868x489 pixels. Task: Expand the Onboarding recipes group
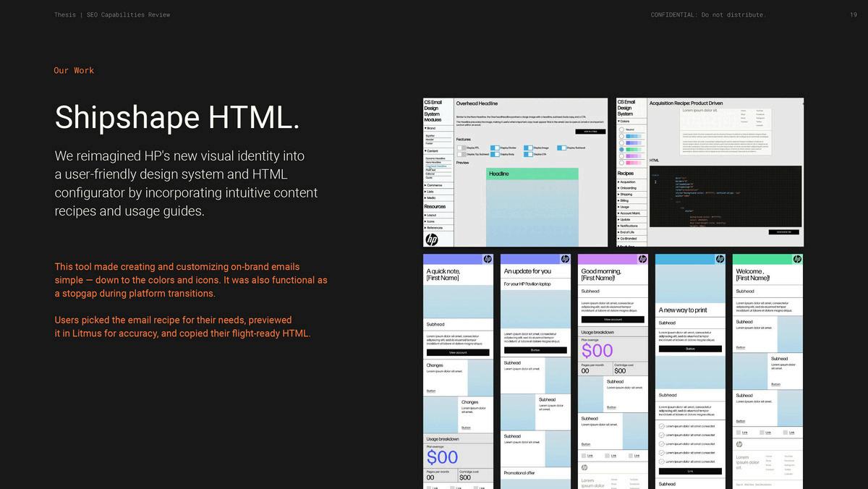[x=631, y=188]
